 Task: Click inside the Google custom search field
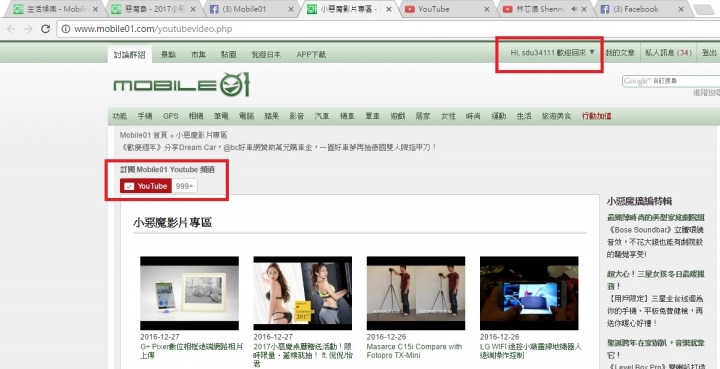(x=670, y=81)
